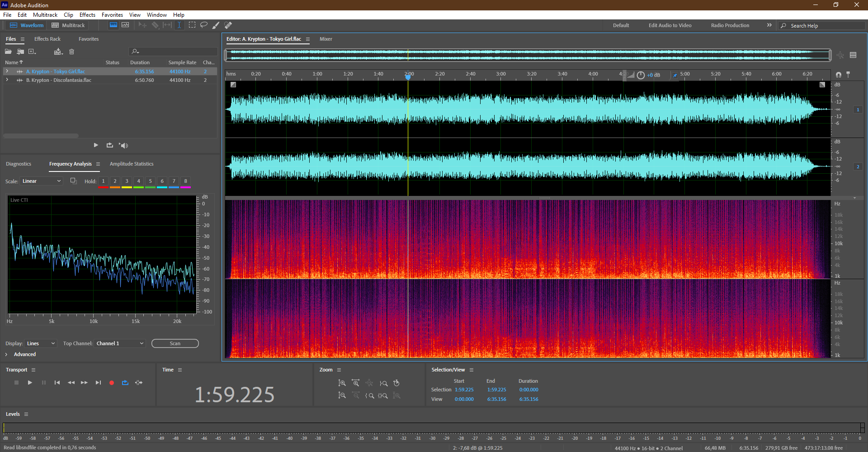868x452 pixels.
Task: Switch to Waveform editor view
Action: (x=27, y=25)
